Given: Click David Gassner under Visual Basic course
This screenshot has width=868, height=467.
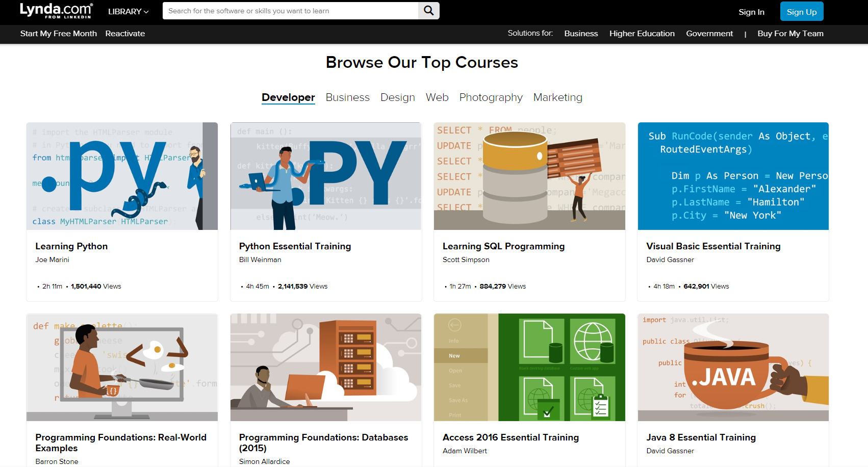Looking at the screenshot, I should (x=670, y=260).
